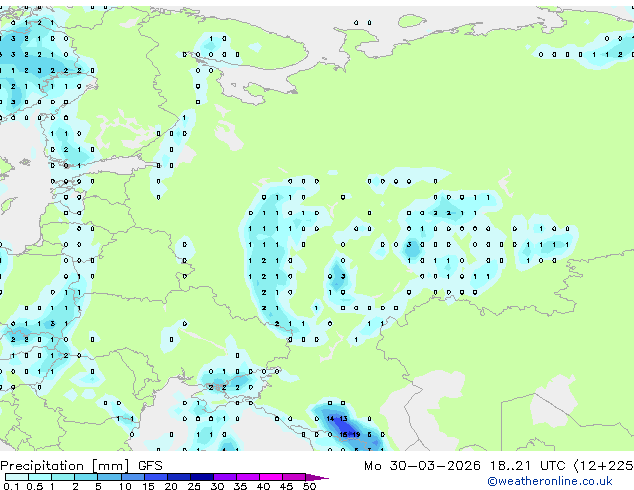This screenshot has height=490, width=634.
Task: Click the "18..21 UTC" time text
Action: tap(527, 466)
